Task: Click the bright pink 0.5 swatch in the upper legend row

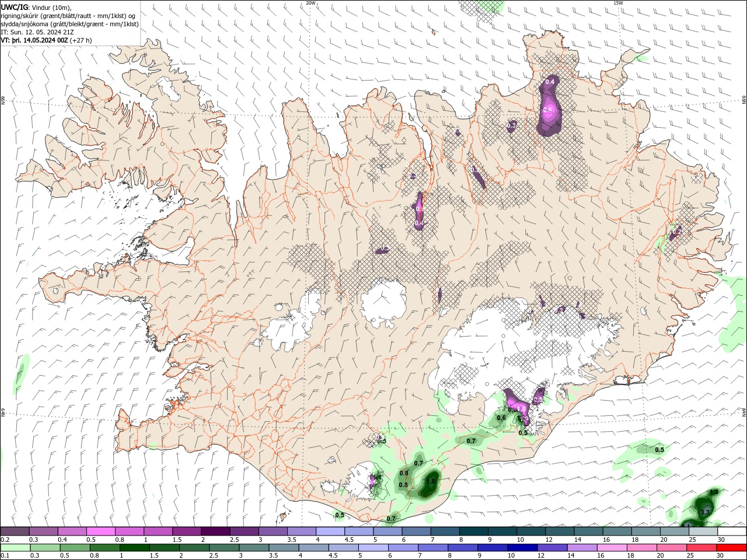Action: click(x=100, y=531)
